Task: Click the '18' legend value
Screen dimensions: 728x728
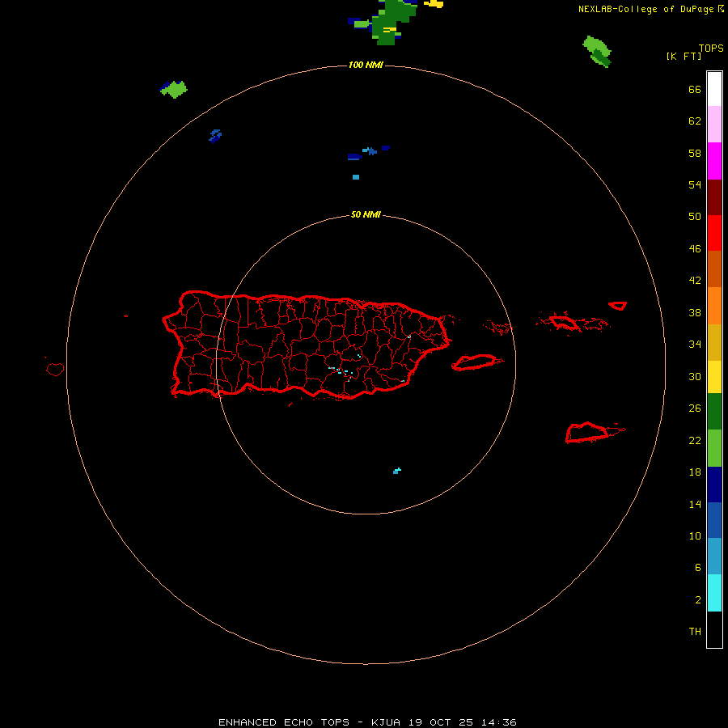Action: (x=695, y=472)
